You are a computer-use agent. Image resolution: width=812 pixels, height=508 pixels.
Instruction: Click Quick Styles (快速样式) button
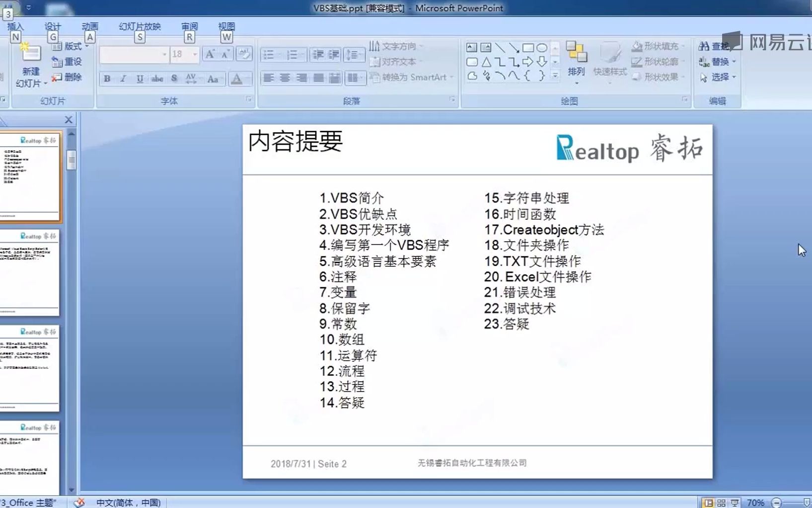click(x=610, y=62)
